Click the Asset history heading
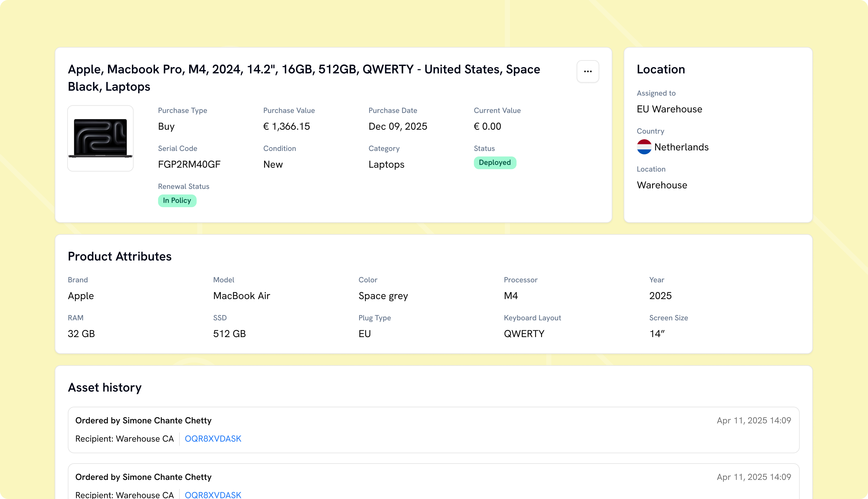The height and width of the screenshot is (499, 868). coord(105,387)
